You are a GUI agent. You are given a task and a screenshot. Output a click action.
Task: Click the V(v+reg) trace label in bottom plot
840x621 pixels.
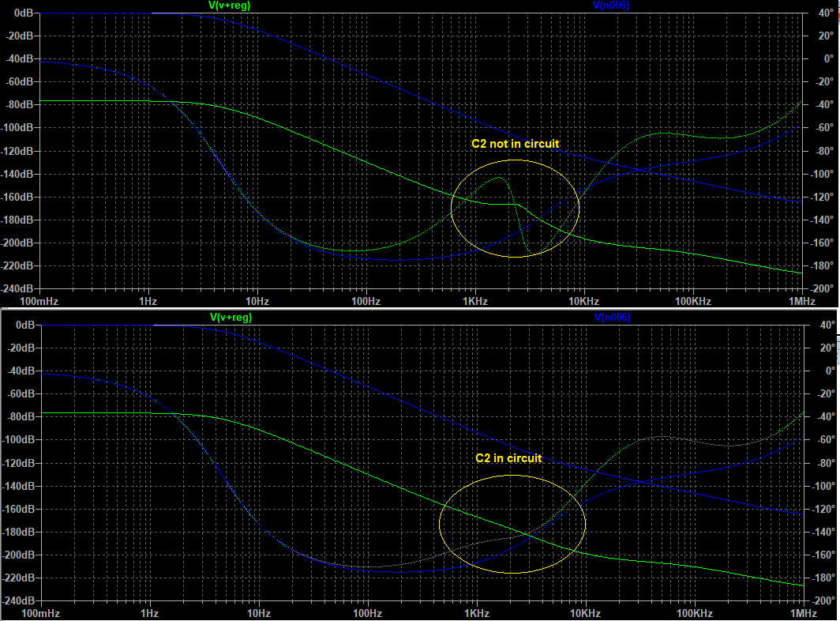click(x=231, y=317)
